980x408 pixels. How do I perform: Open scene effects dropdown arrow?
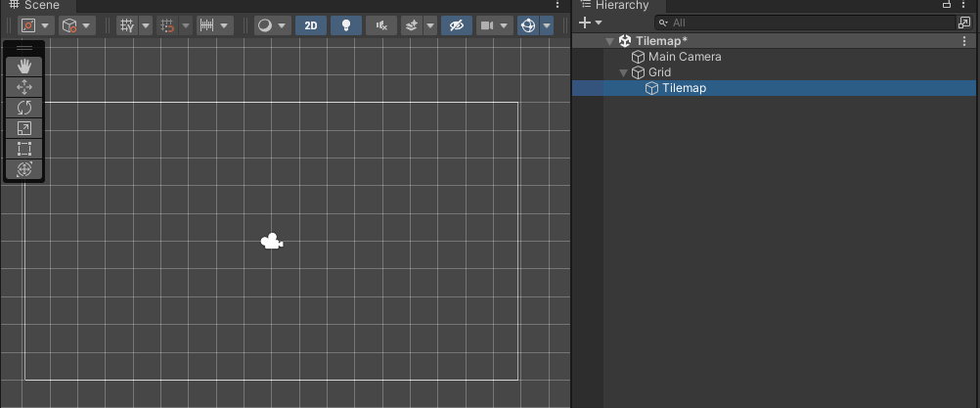pyautogui.click(x=430, y=25)
